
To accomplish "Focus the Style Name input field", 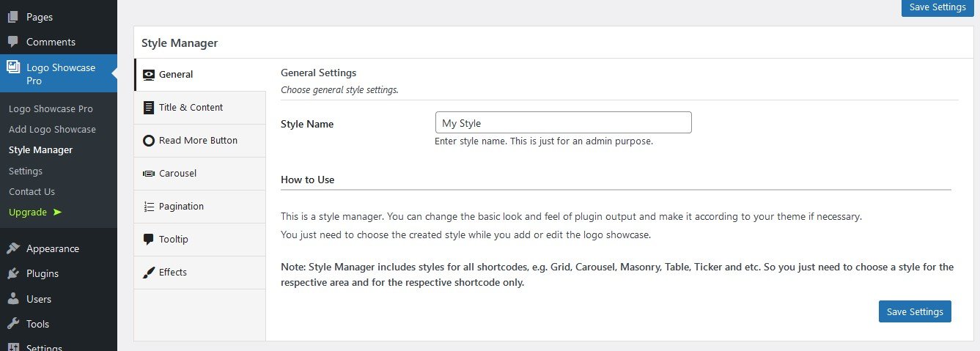I will (x=563, y=122).
